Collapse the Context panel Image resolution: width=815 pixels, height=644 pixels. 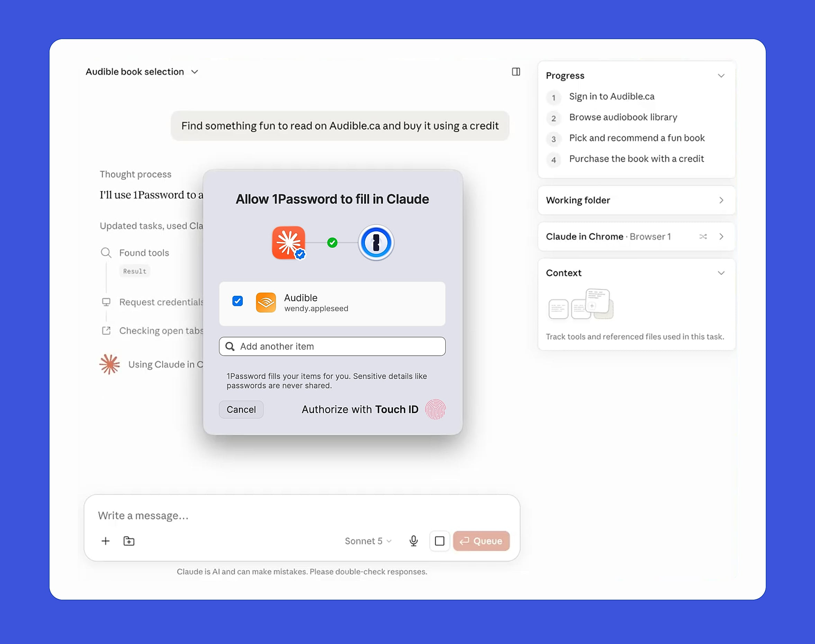(x=721, y=273)
